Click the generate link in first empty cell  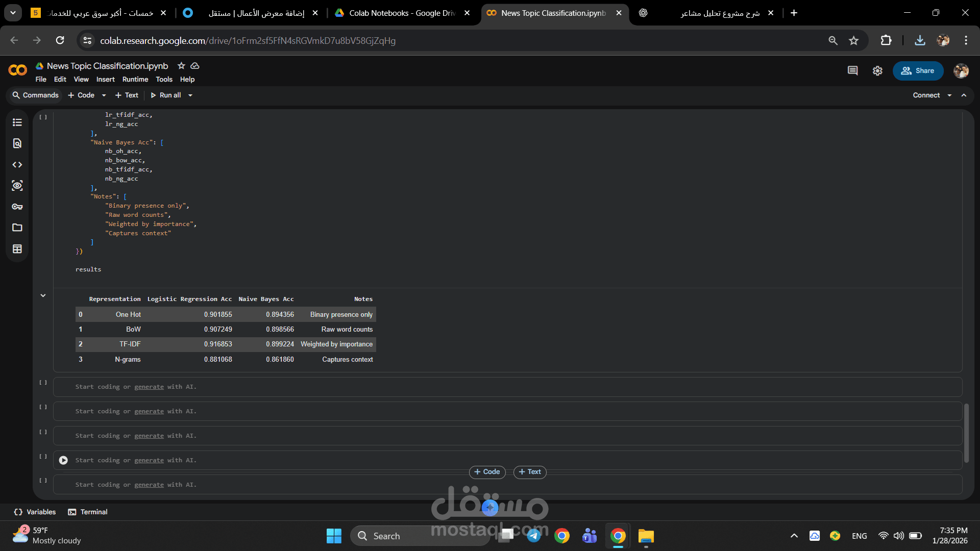tap(149, 387)
